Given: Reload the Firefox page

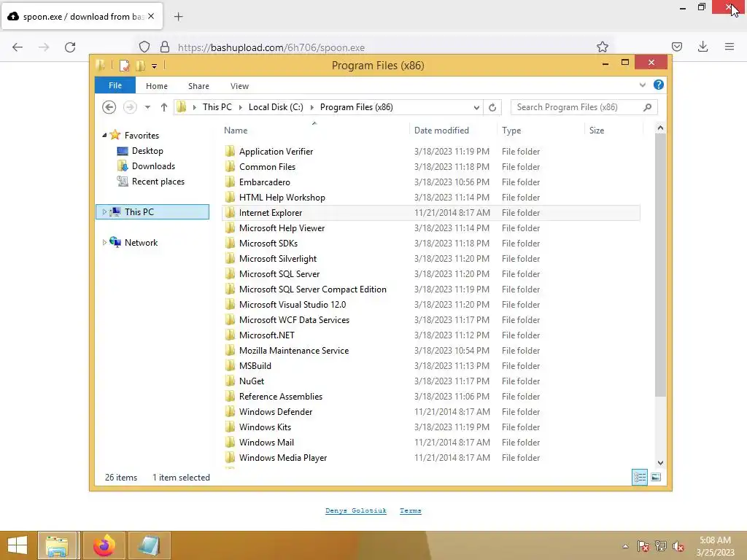Looking at the screenshot, I should tap(70, 47).
